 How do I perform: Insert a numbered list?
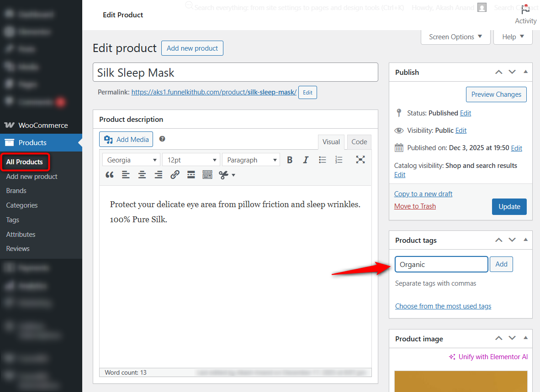pos(339,159)
